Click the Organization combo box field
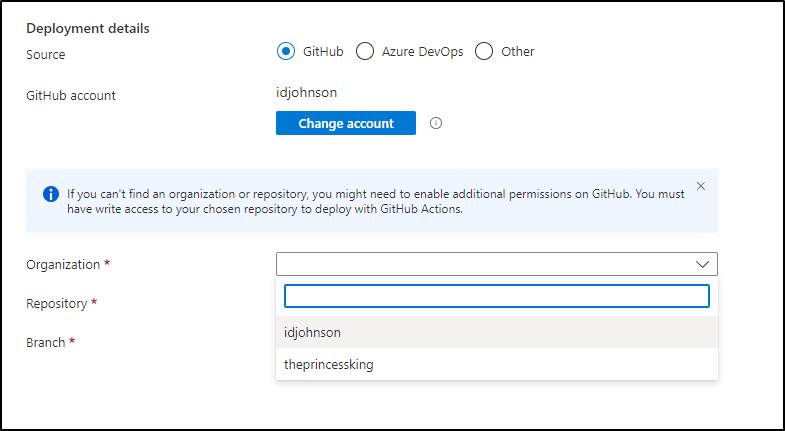The height and width of the screenshot is (431, 785). (x=497, y=264)
